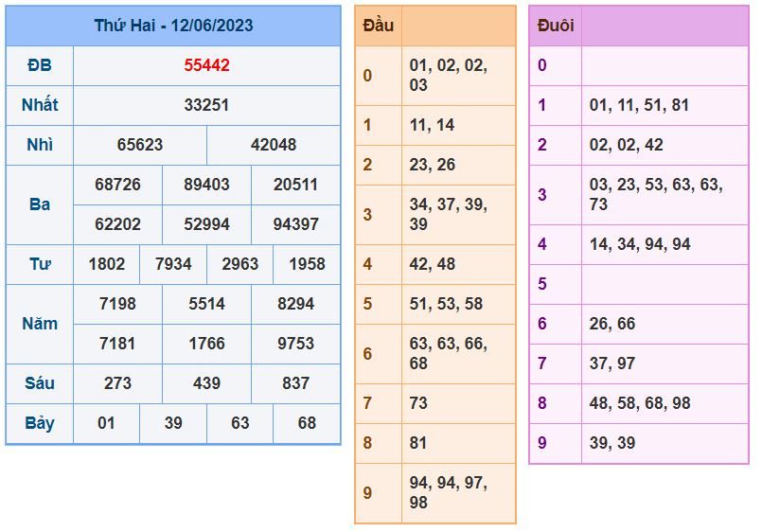Click Đầu row values 23, 26
Image resolution: width=762 pixels, height=532 pixels.
(x=432, y=165)
